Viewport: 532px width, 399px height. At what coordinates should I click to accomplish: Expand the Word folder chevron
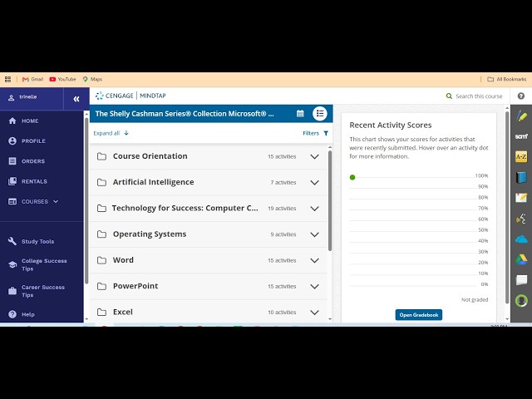tap(314, 260)
